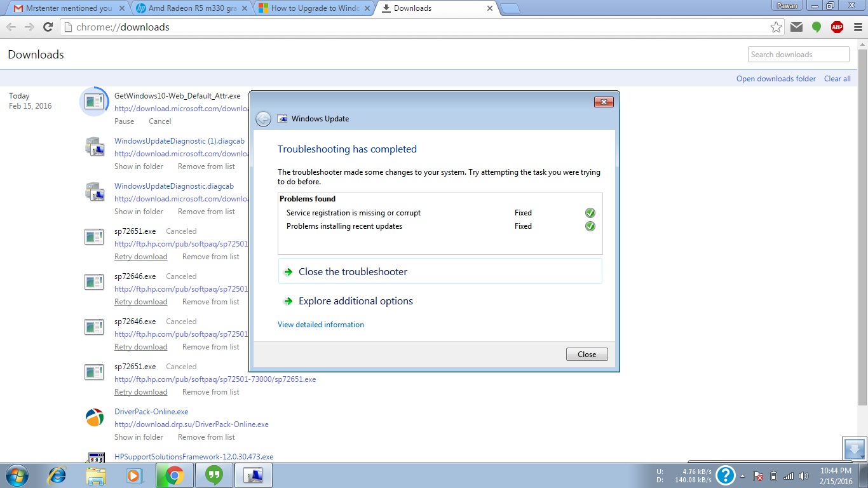Open the mail envelope extension icon
Screen dimensions: 868x488
796,27
